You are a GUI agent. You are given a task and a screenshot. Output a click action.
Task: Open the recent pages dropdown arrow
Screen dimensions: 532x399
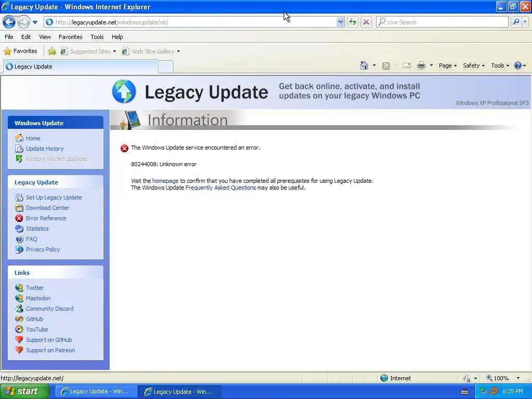(35, 22)
